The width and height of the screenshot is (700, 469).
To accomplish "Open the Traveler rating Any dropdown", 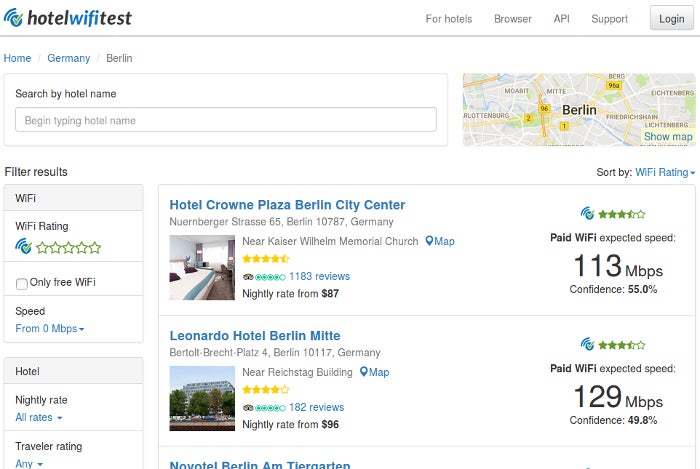I will (29, 463).
